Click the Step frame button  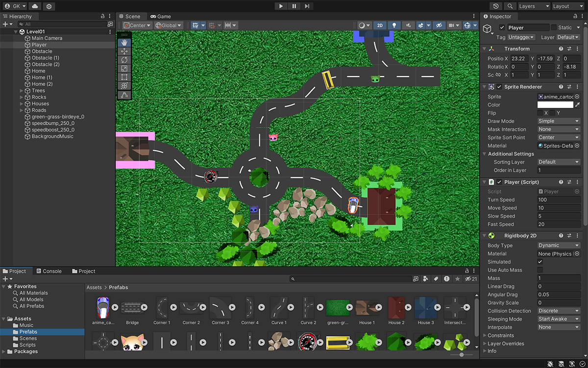click(307, 6)
